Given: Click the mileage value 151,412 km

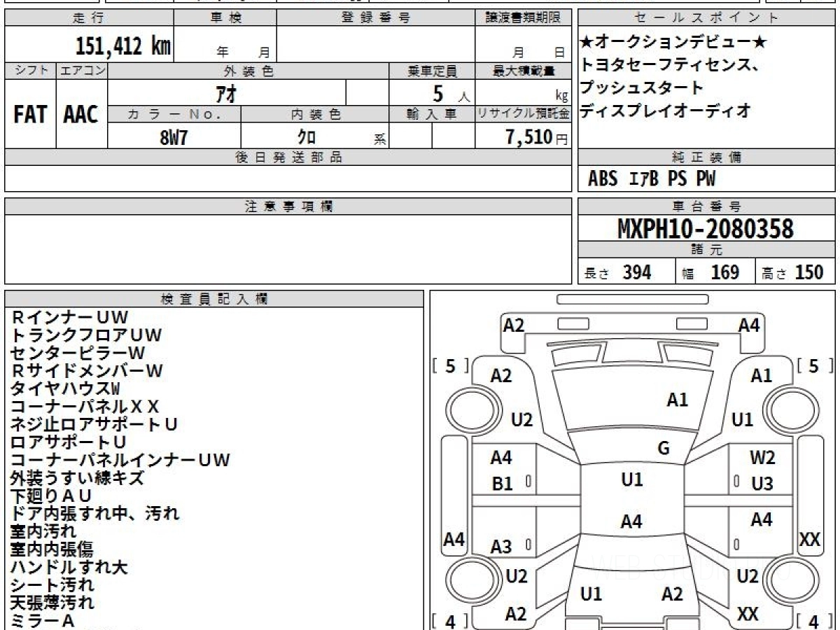Looking at the screenshot, I should 123,46.
